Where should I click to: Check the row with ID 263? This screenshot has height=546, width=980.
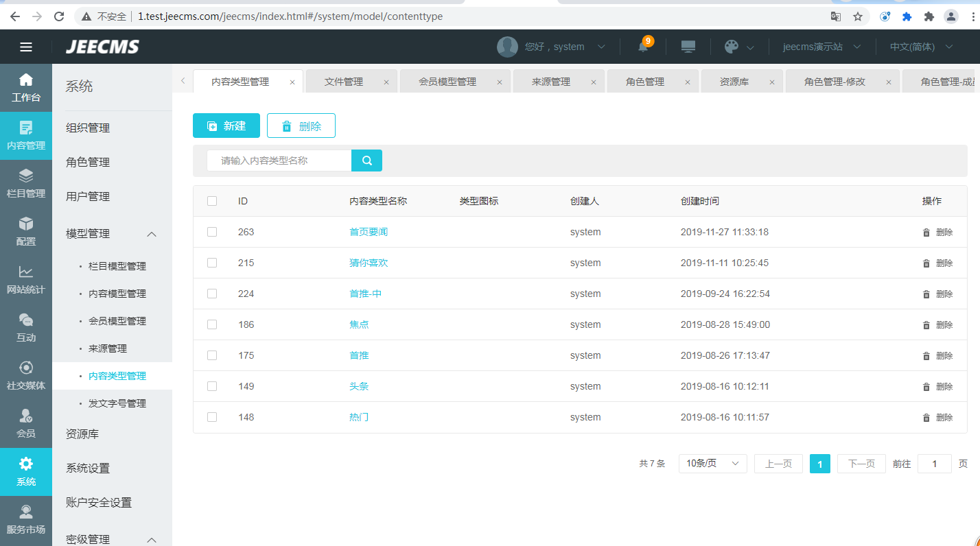[212, 232]
